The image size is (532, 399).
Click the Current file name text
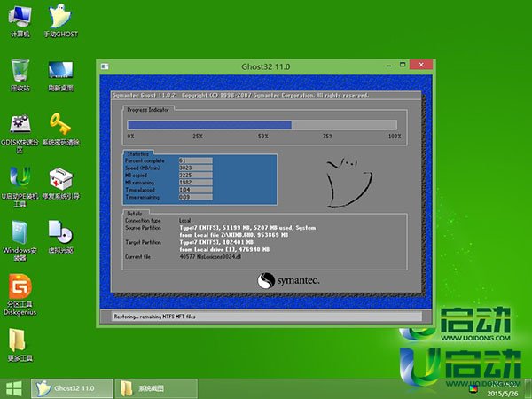(x=210, y=257)
